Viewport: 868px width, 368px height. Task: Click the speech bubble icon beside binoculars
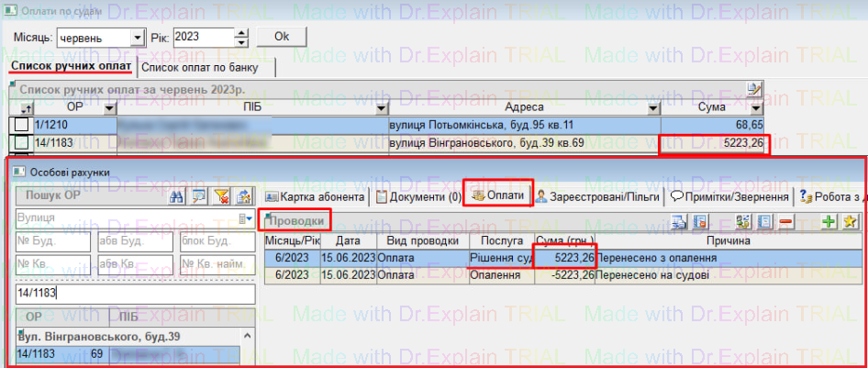click(199, 195)
